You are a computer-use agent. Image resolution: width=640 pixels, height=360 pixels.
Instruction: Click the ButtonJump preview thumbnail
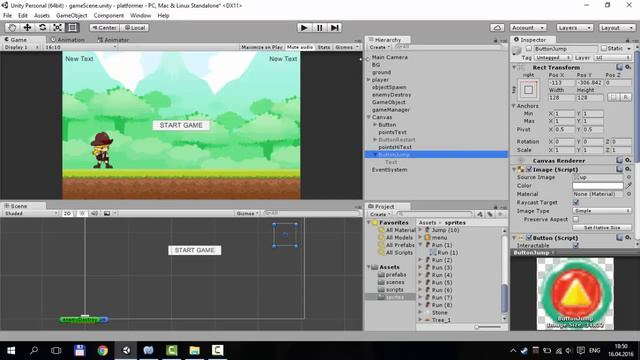575,293
